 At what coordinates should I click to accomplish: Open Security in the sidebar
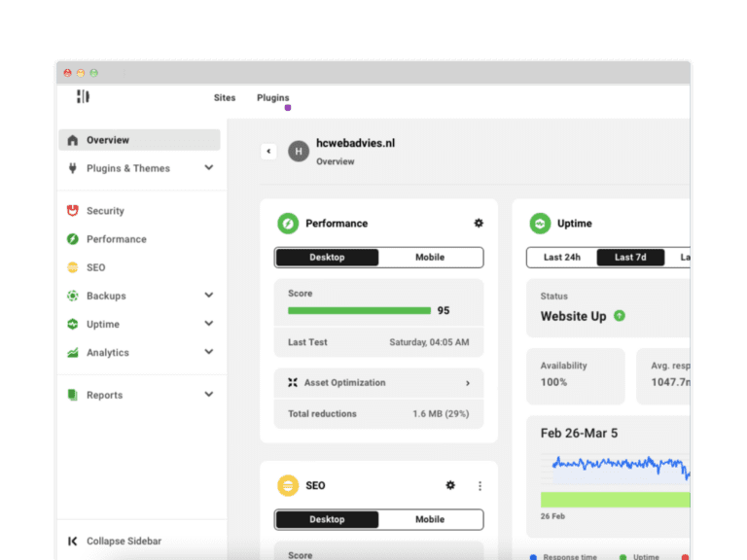pyautogui.click(x=105, y=210)
